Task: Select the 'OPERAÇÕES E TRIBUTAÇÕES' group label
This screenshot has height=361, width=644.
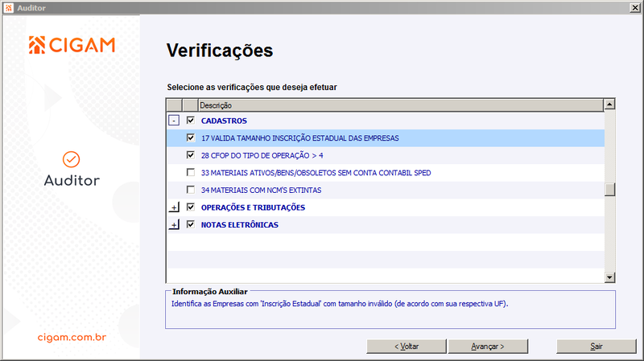Action: [x=253, y=207]
